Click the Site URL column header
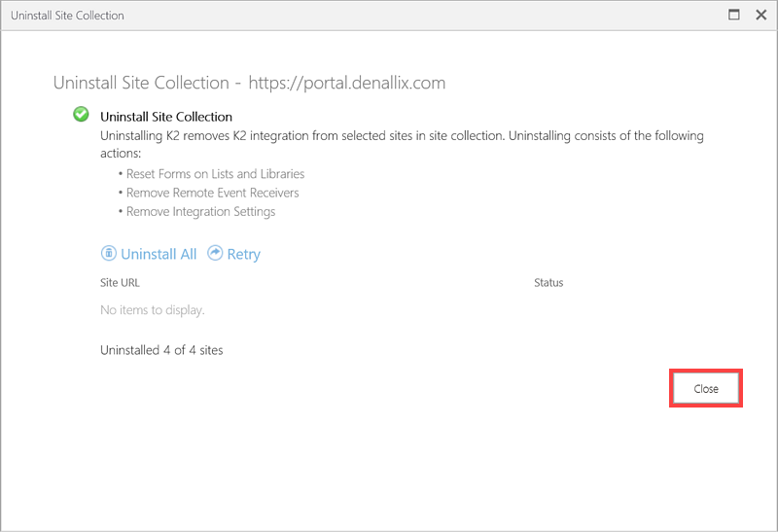The height and width of the screenshot is (532, 778). [121, 283]
